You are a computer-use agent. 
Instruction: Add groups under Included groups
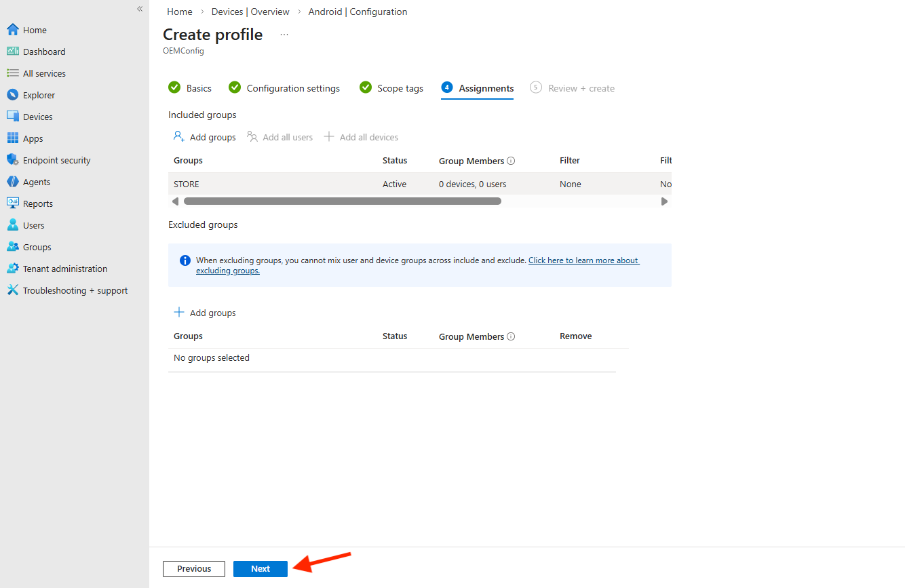(205, 137)
